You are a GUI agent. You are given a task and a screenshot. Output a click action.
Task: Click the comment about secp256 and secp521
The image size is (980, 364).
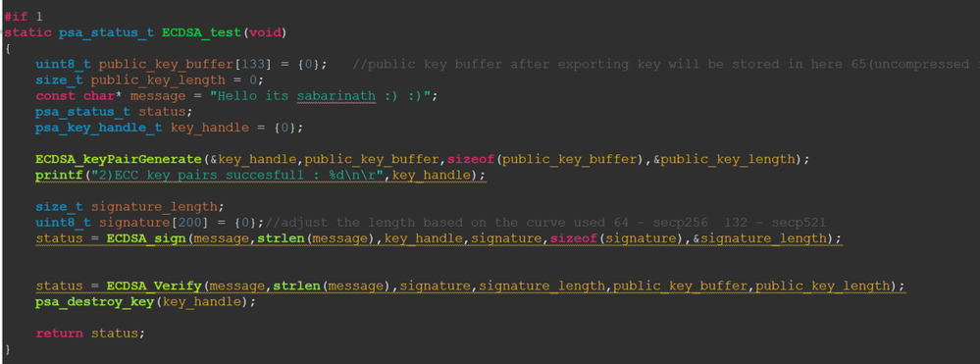[x=550, y=223]
